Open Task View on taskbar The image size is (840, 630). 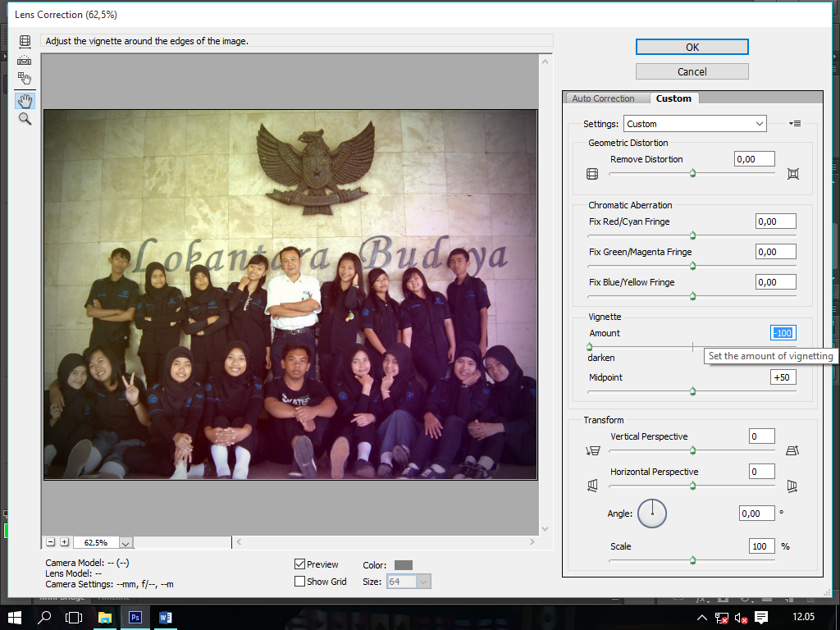74,617
